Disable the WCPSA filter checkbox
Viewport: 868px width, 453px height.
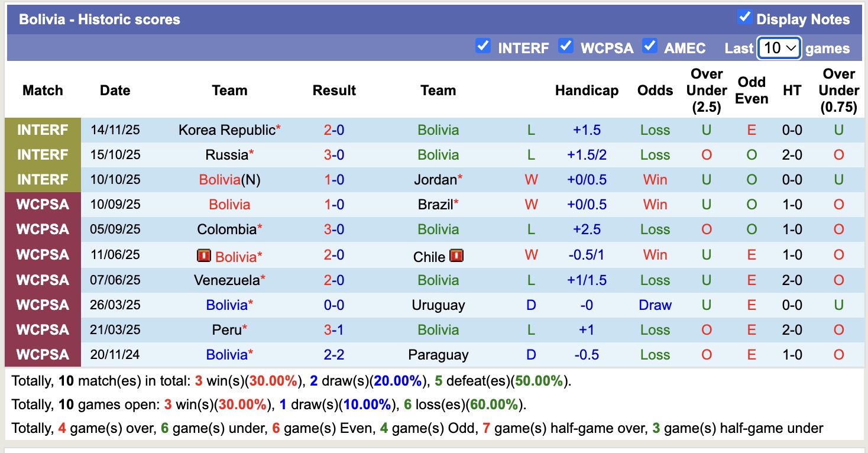[x=566, y=46]
